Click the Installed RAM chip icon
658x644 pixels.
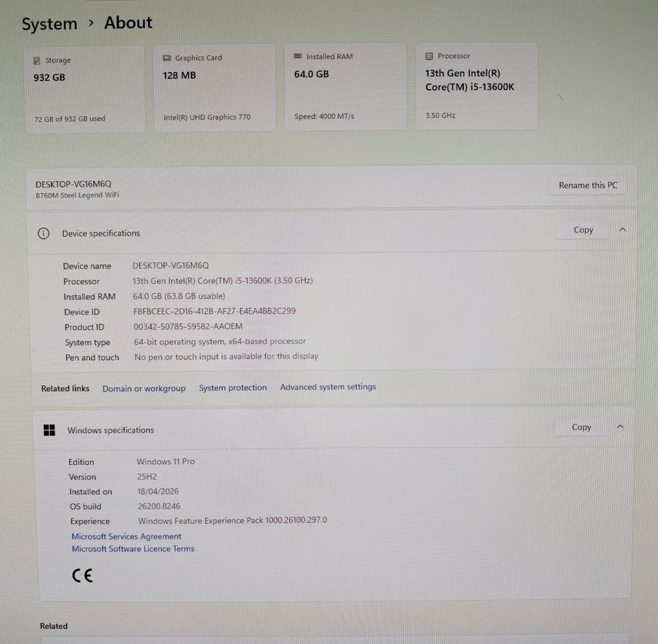pos(297,56)
